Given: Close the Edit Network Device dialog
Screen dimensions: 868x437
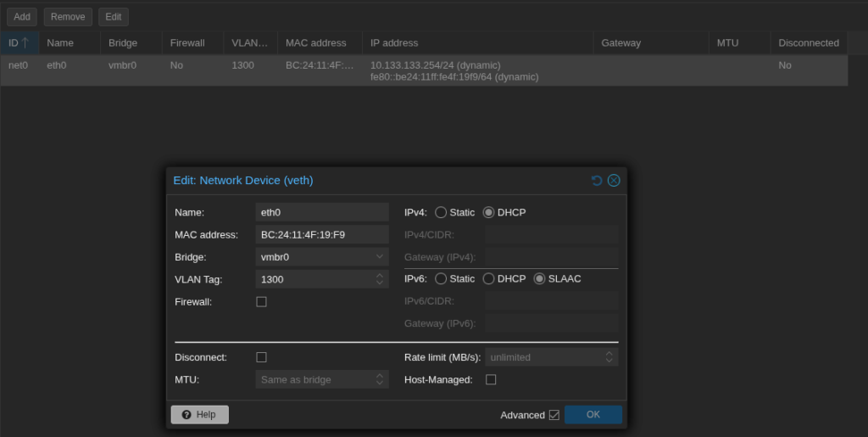Looking at the screenshot, I should coord(614,181).
